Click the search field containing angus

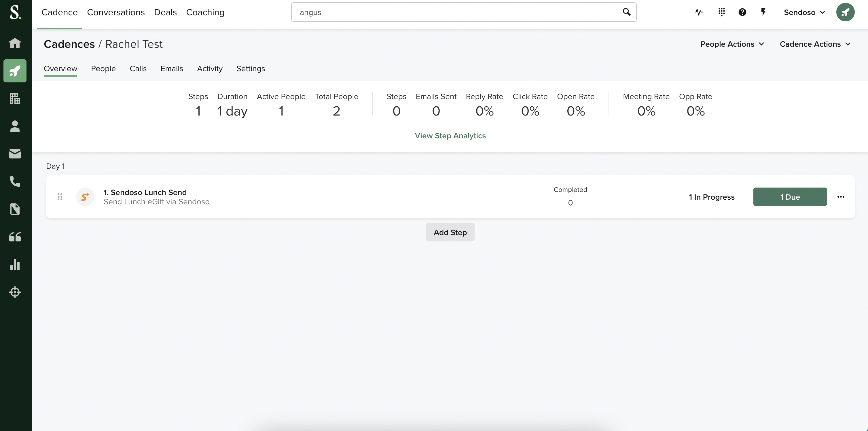tap(464, 12)
